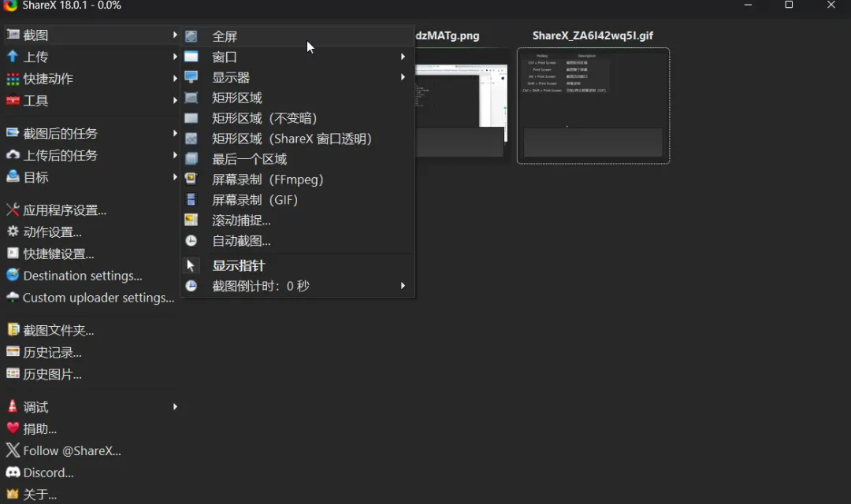Expand the 目标 menu arrow
851x504 pixels.
[175, 177]
